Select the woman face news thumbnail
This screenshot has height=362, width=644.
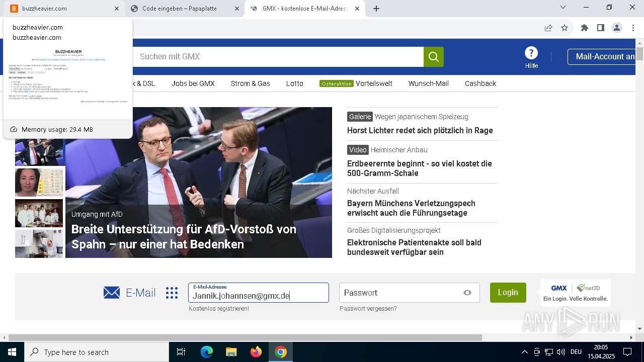(39, 183)
